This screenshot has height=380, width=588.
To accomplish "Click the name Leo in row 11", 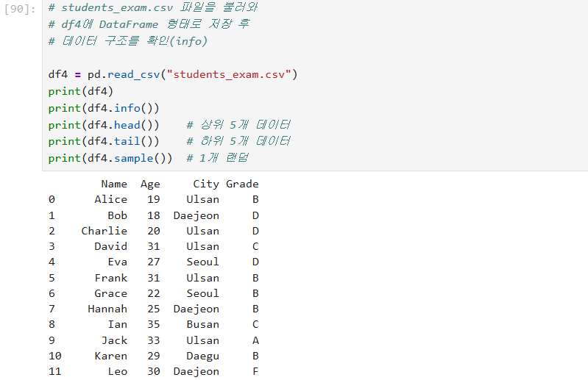I will (x=117, y=371).
